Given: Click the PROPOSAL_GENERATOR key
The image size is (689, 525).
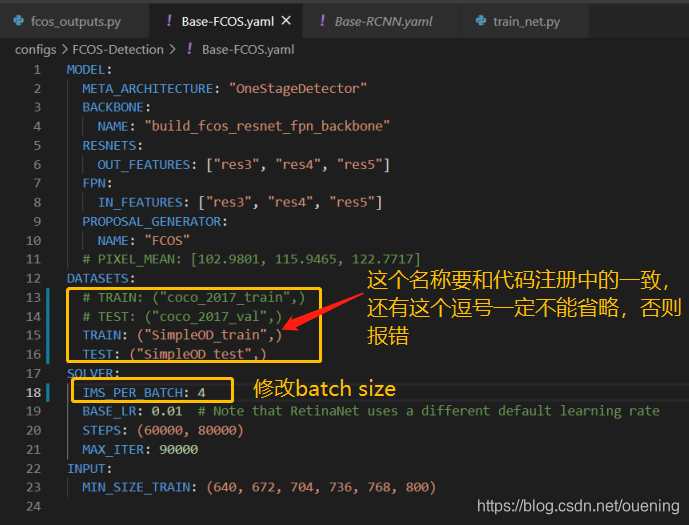Looking at the screenshot, I should [151, 221].
